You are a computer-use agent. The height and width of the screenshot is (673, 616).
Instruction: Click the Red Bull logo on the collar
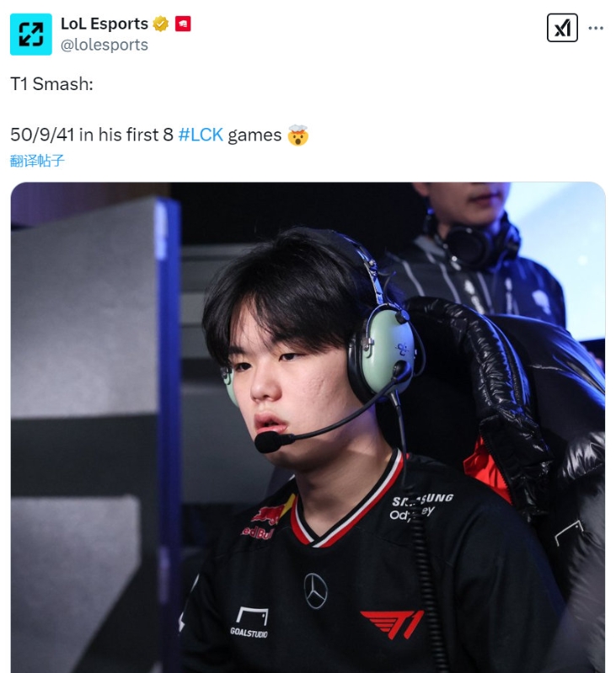[266, 520]
